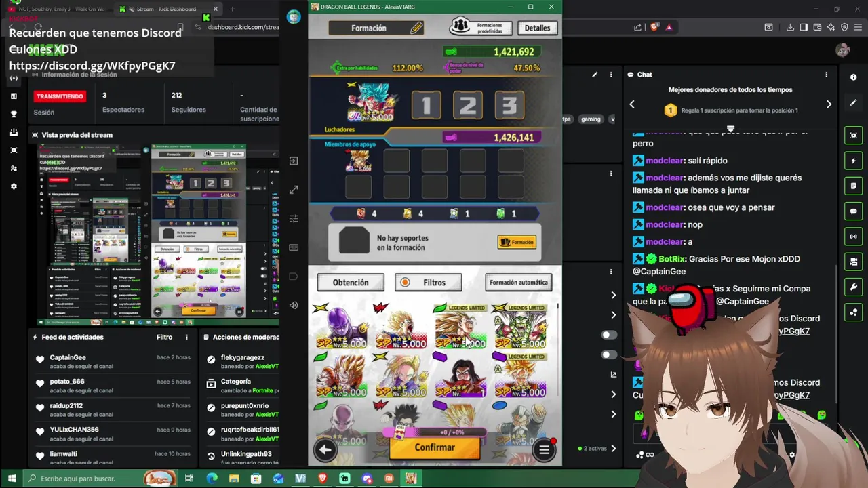This screenshot has width=868, height=488.
Task: Click the pencil edit icon beside stream tags
Action: [595, 75]
